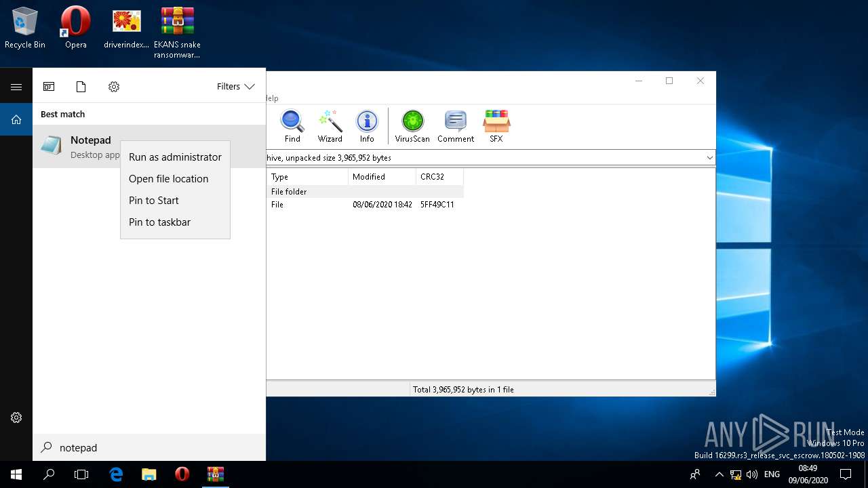
Task: Open Recycle Bin desktop icon
Action: pyautogui.click(x=25, y=28)
